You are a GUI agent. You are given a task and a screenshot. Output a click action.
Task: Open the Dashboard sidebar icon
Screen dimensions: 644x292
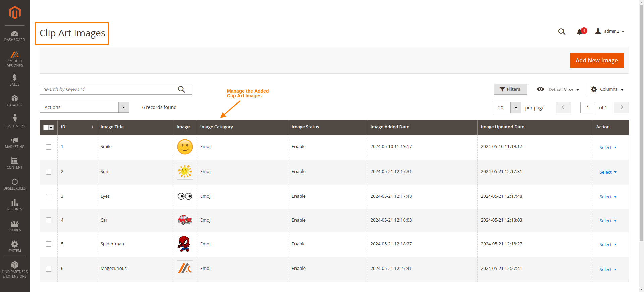(x=15, y=36)
